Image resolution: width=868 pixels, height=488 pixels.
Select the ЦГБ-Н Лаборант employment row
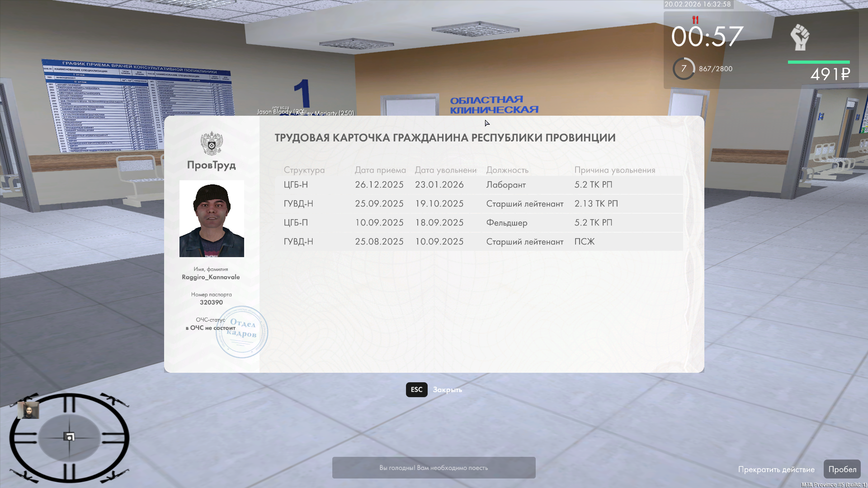478,185
